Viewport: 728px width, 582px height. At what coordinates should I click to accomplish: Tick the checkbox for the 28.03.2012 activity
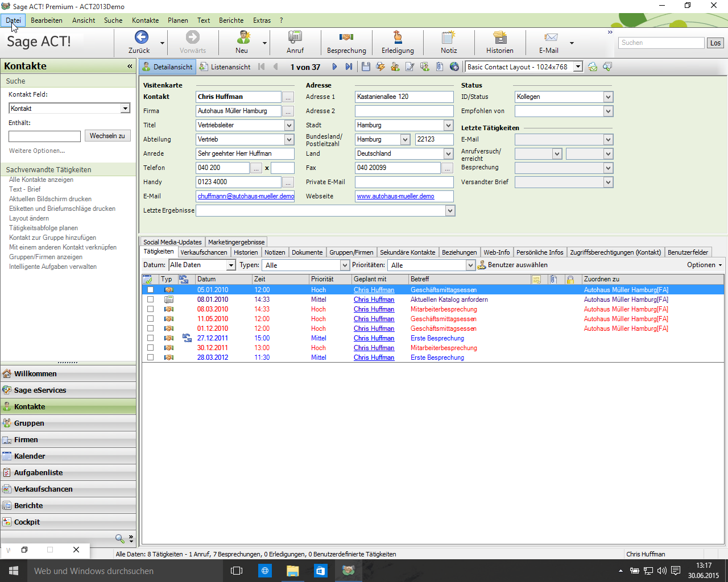(x=150, y=357)
